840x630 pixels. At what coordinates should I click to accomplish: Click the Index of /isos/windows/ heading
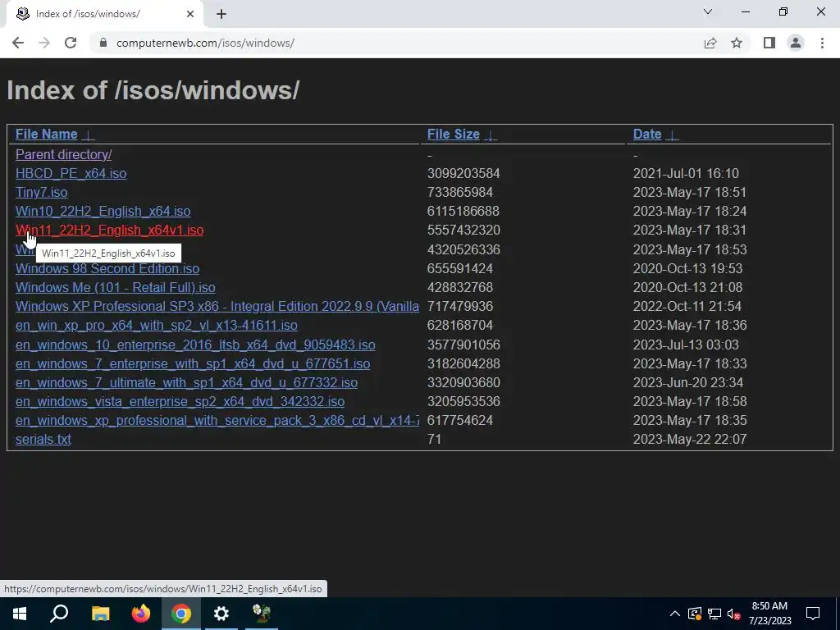tap(153, 90)
